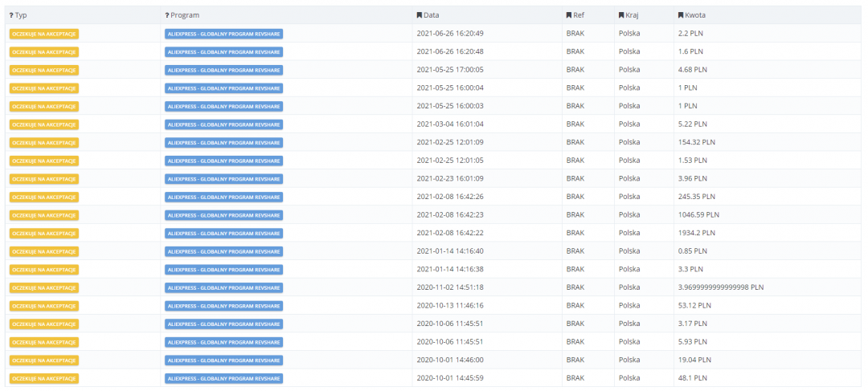Click the question mark icon beside Typ

[x=11, y=15]
